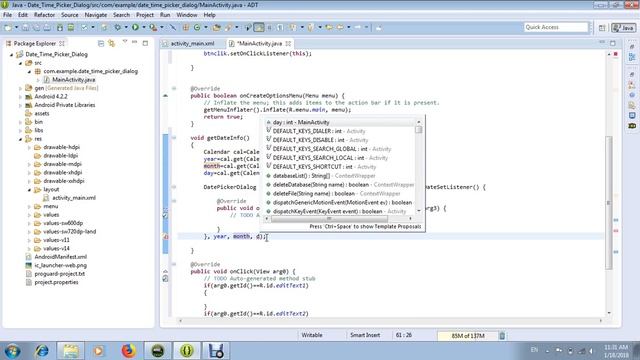Viewport: 640px width, 360px height.
Task: Toggle fold marker beside onCreateOptionsMenu @Override
Action: (x=174, y=88)
